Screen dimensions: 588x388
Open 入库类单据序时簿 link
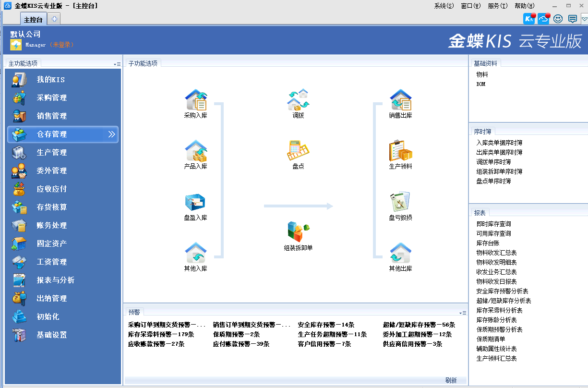click(x=499, y=143)
